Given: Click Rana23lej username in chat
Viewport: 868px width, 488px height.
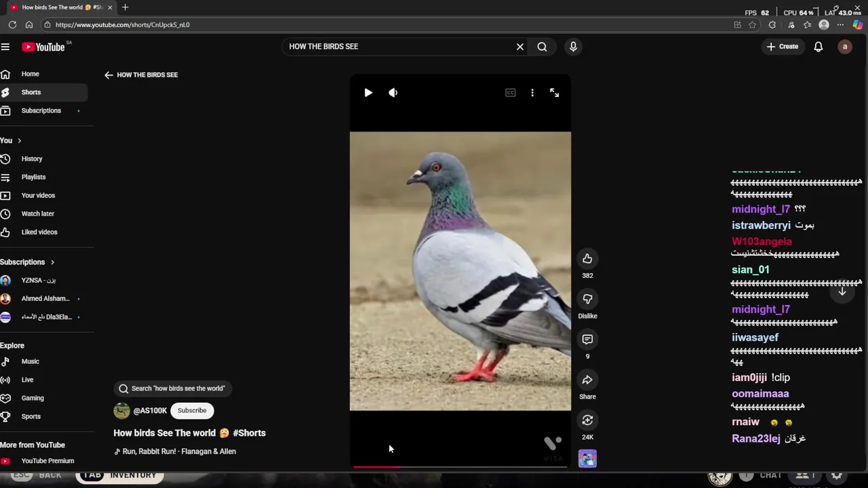Looking at the screenshot, I should pyautogui.click(x=756, y=439).
